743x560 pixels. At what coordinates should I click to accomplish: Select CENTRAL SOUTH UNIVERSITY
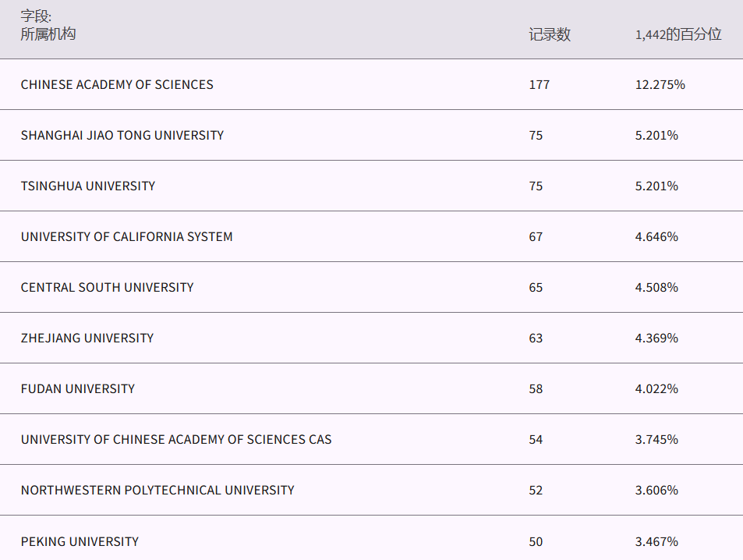108,287
